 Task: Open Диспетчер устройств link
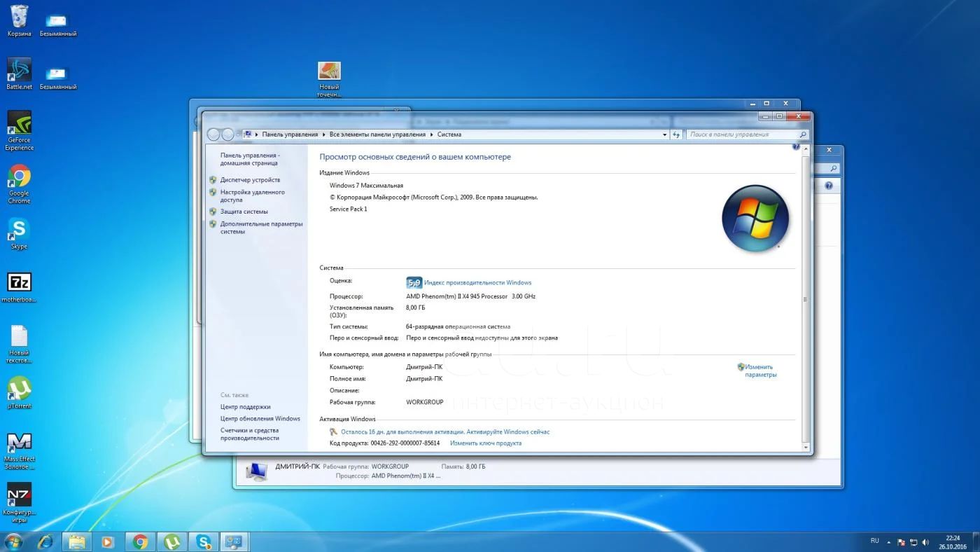[x=250, y=180]
